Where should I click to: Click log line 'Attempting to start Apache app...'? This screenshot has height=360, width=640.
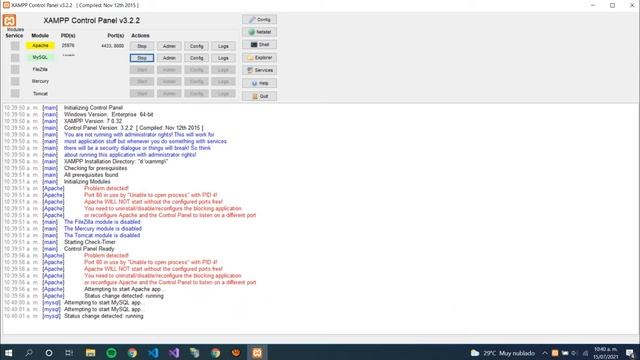[123, 289]
